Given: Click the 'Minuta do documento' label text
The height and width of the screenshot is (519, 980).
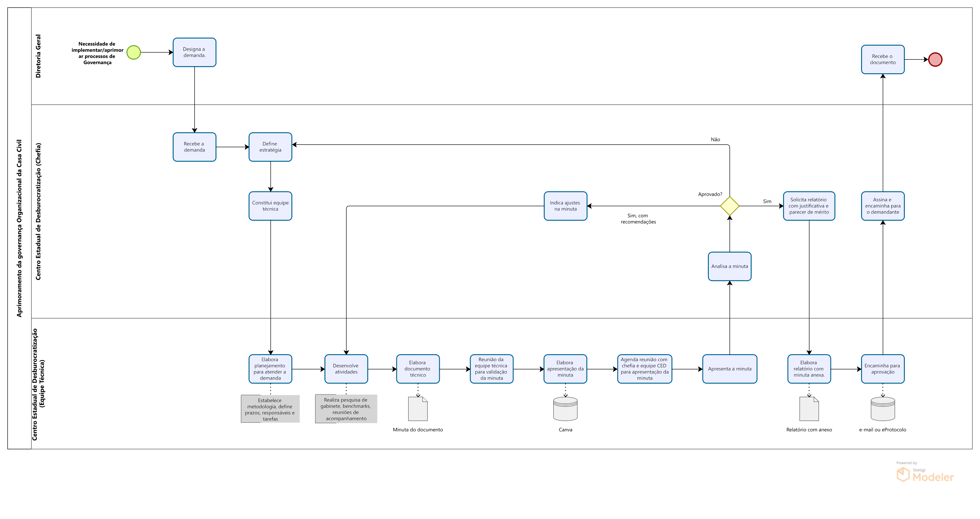Looking at the screenshot, I should pos(418,430).
